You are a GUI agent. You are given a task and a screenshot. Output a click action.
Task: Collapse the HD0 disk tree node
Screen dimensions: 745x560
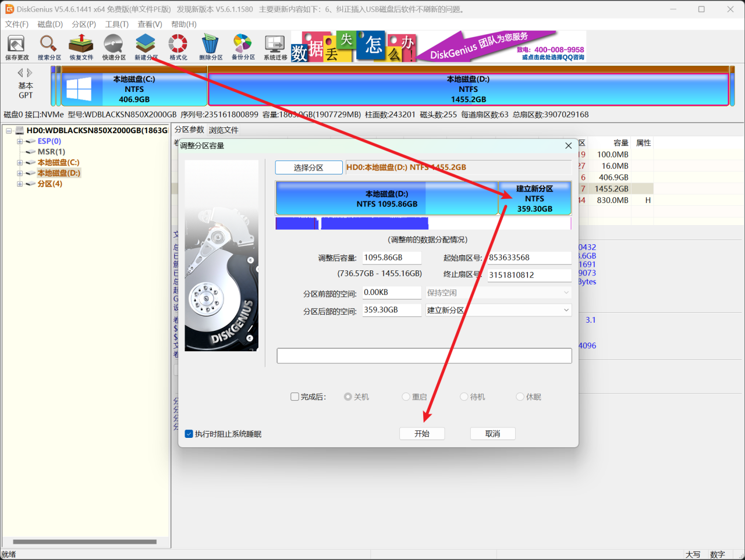click(9, 131)
